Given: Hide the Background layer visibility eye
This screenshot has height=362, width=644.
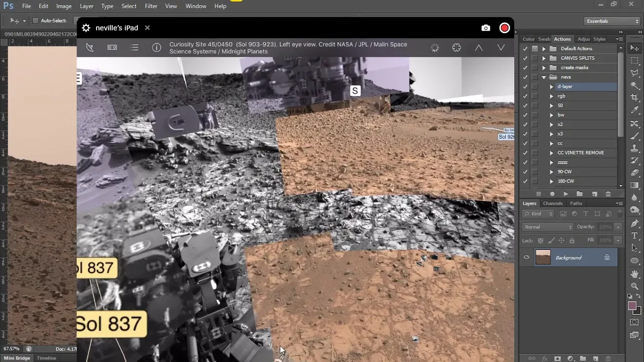Looking at the screenshot, I should click(526, 257).
